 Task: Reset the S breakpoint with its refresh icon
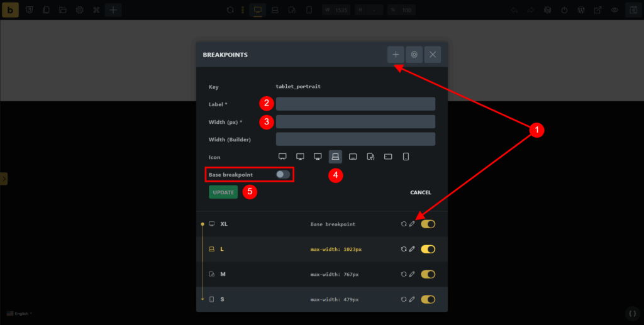click(404, 300)
